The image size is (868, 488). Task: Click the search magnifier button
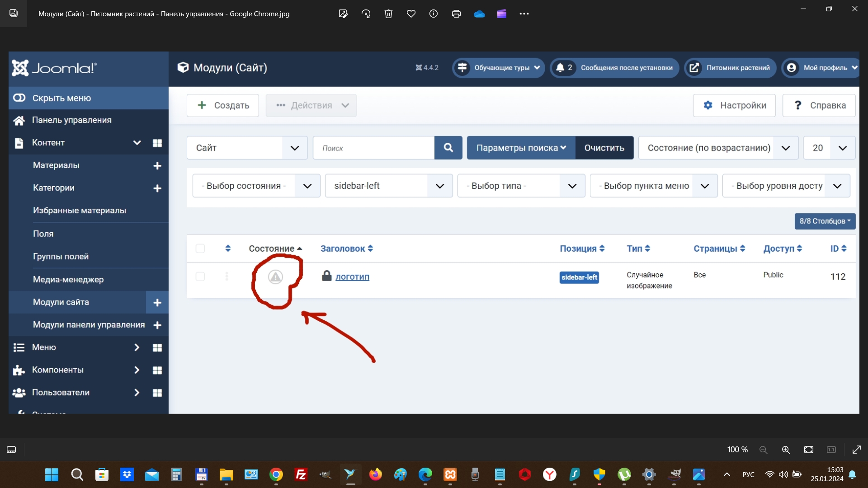[448, 148]
